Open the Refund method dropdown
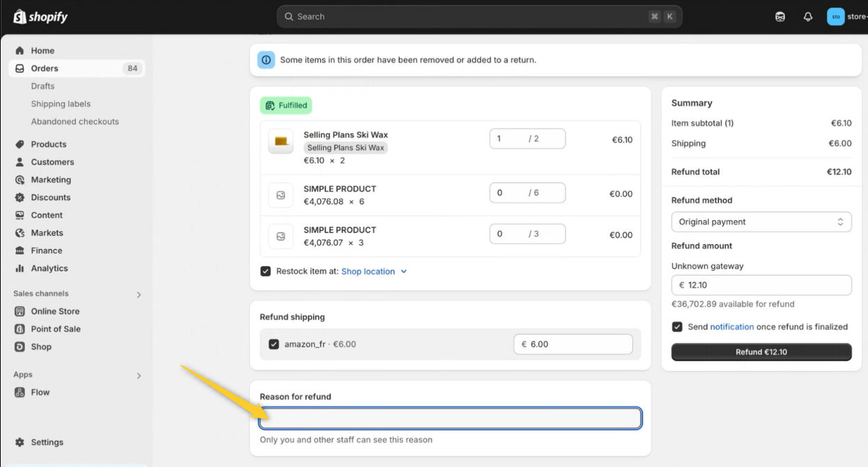 761,222
